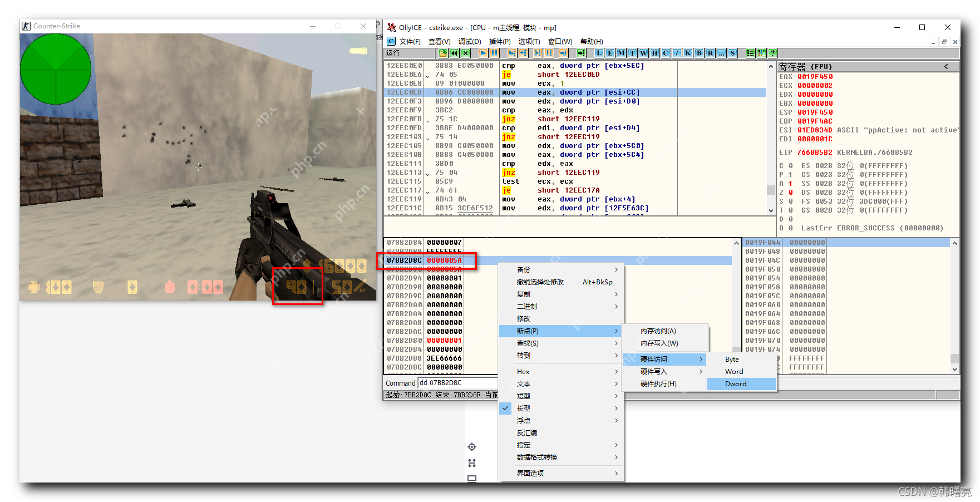Image resolution: width=980 pixels, height=502 pixels.
Task: Open the Log window with the L icon
Action: click(x=599, y=53)
